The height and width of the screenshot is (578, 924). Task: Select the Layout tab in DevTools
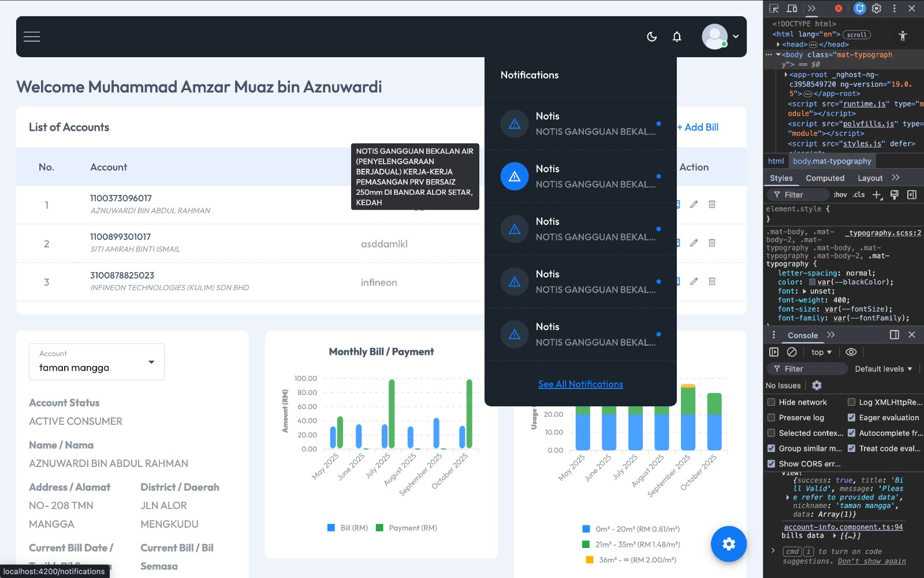(x=870, y=178)
